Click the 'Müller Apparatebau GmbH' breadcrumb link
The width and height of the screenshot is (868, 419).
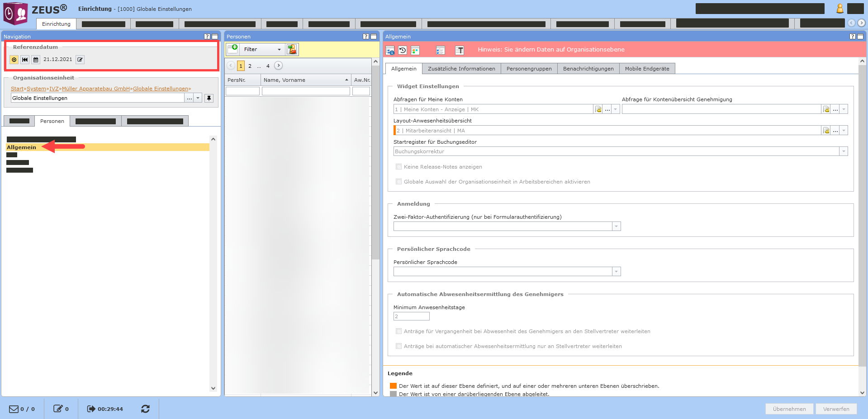(x=96, y=89)
